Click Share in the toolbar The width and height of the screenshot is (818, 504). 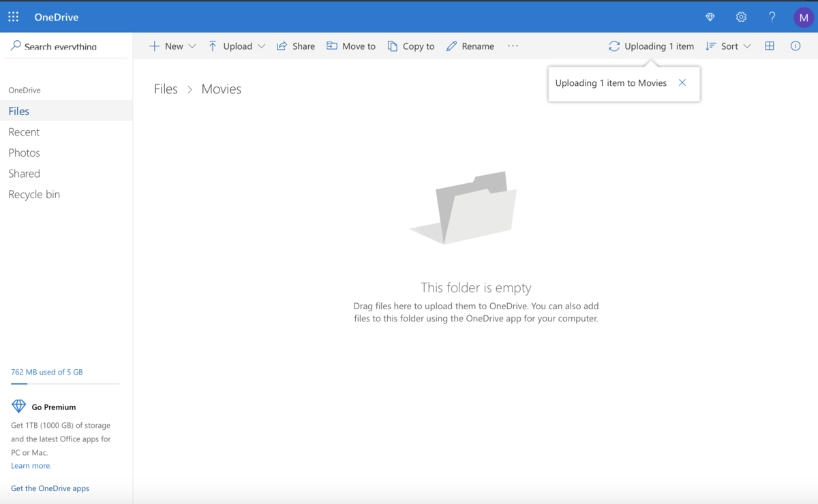pyautogui.click(x=295, y=46)
